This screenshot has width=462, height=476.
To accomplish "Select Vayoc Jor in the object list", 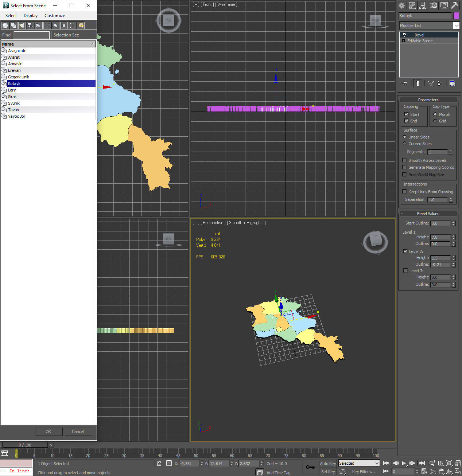I will [48, 116].
